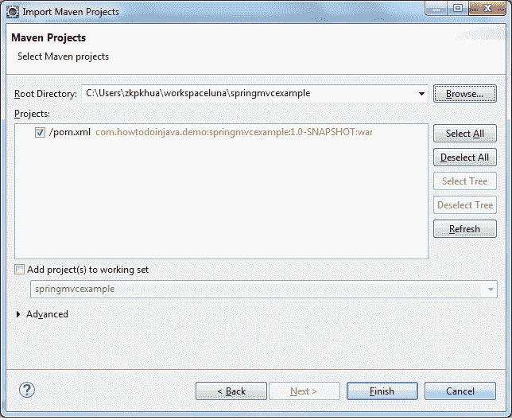
Task: Cancel the Import Maven Projects dialog
Action: pyautogui.click(x=460, y=391)
